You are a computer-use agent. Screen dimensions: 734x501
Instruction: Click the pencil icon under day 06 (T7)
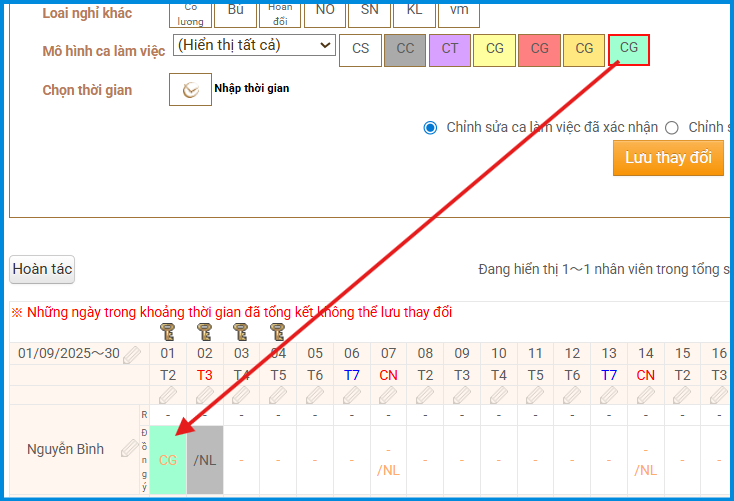[351, 395]
